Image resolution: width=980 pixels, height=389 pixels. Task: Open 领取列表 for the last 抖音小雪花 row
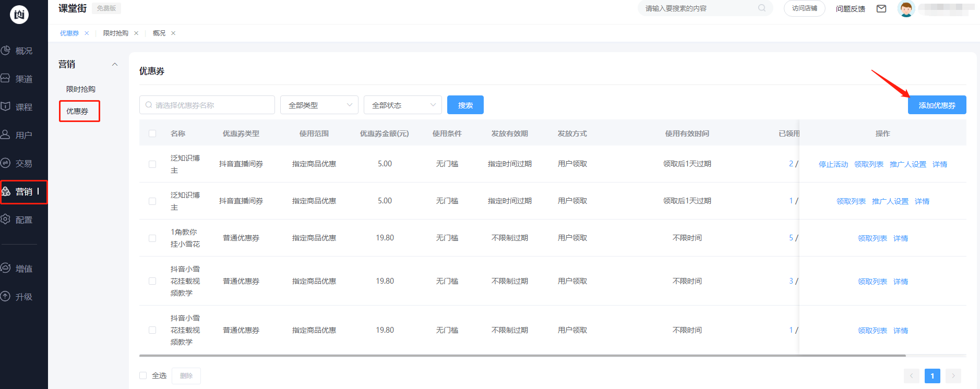pyautogui.click(x=873, y=331)
